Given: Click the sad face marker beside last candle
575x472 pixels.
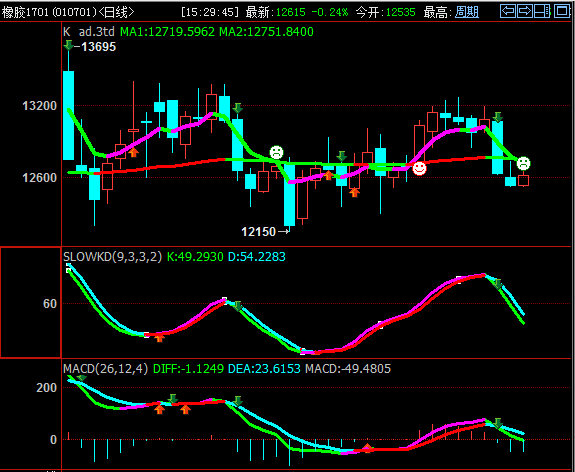Looking at the screenshot, I should point(523,163).
